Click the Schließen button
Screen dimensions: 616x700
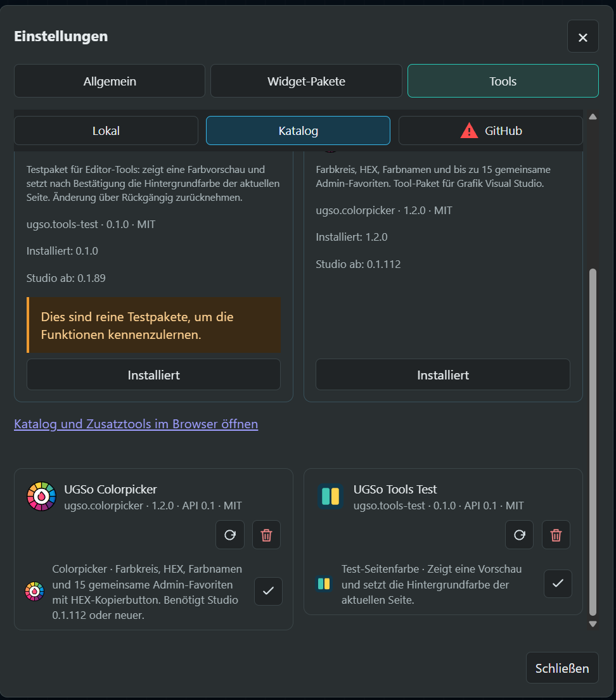(x=562, y=668)
